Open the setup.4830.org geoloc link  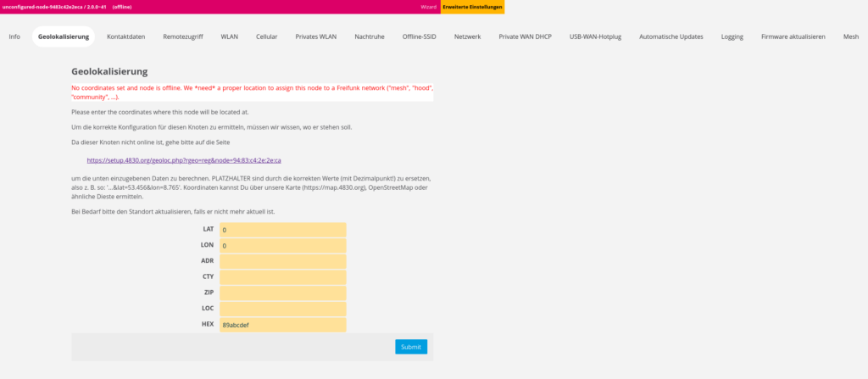(184, 159)
